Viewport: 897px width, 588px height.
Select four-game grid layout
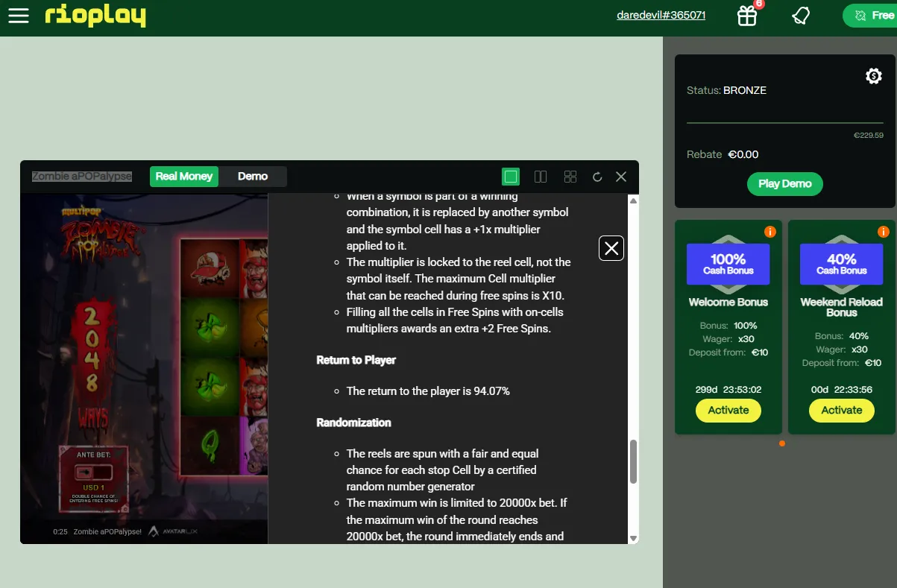pos(570,177)
